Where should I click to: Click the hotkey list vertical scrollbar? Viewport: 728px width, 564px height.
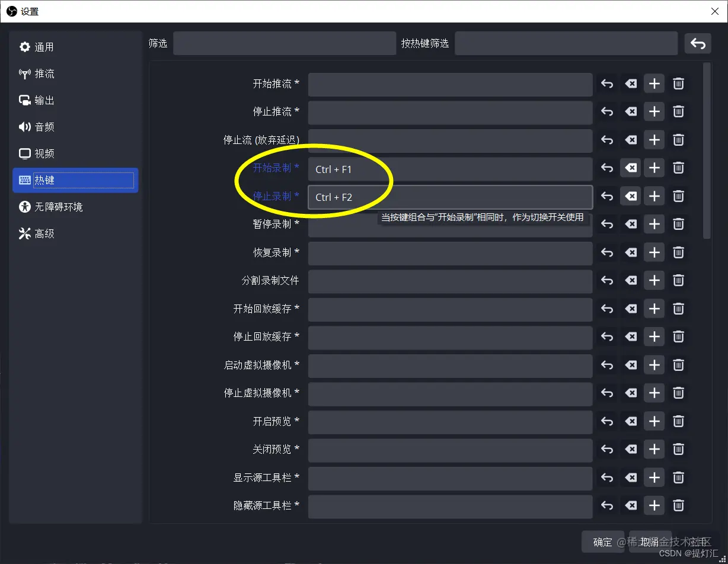[x=707, y=150]
